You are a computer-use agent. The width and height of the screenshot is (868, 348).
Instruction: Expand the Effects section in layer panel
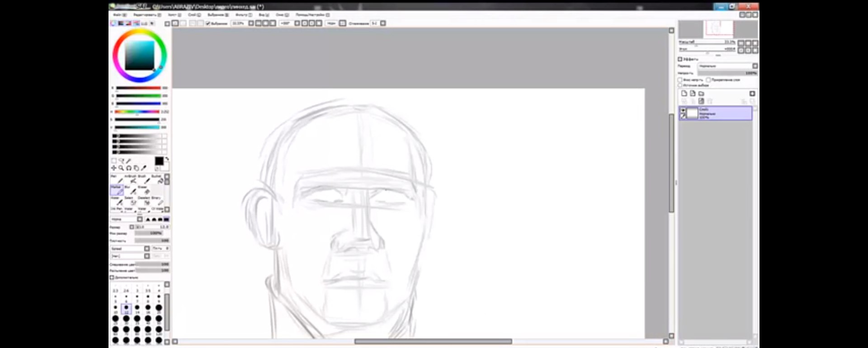click(x=680, y=59)
